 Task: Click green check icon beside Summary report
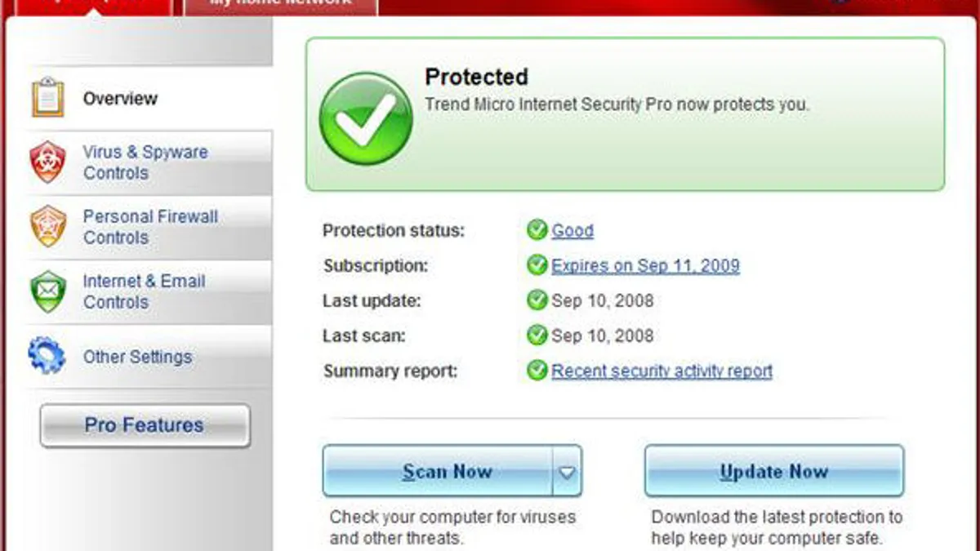tap(537, 371)
